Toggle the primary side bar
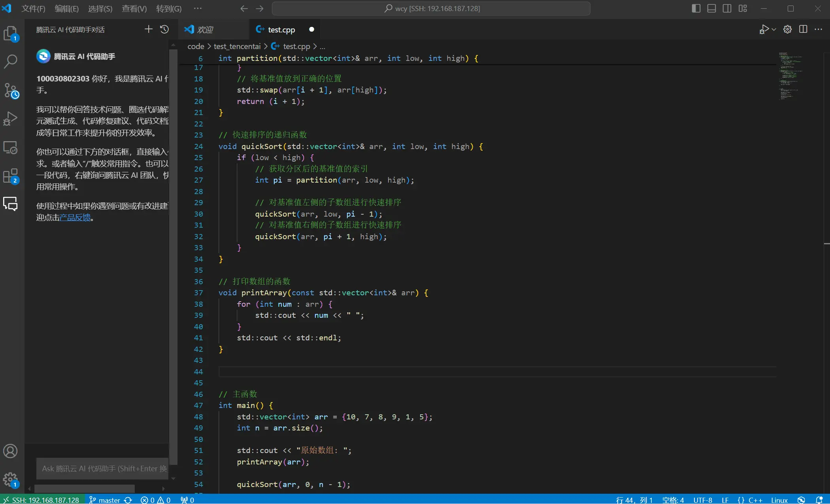 [x=696, y=8]
